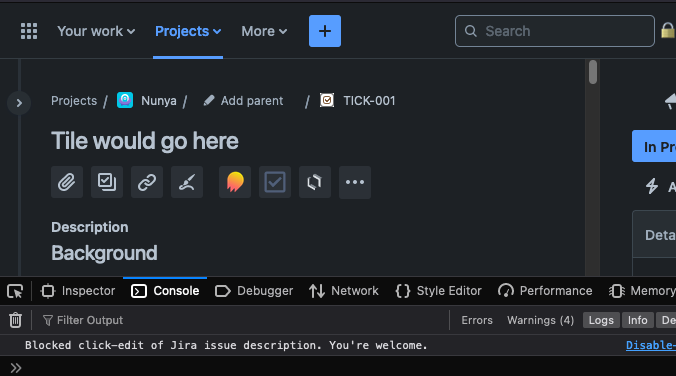Click the Nunya project avatar icon
Screen dimensions: 676x376
[x=125, y=100]
